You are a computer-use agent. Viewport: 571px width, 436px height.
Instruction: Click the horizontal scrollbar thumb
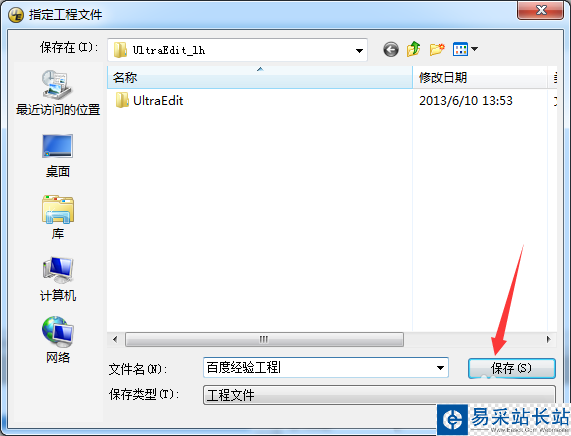pos(264,339)
